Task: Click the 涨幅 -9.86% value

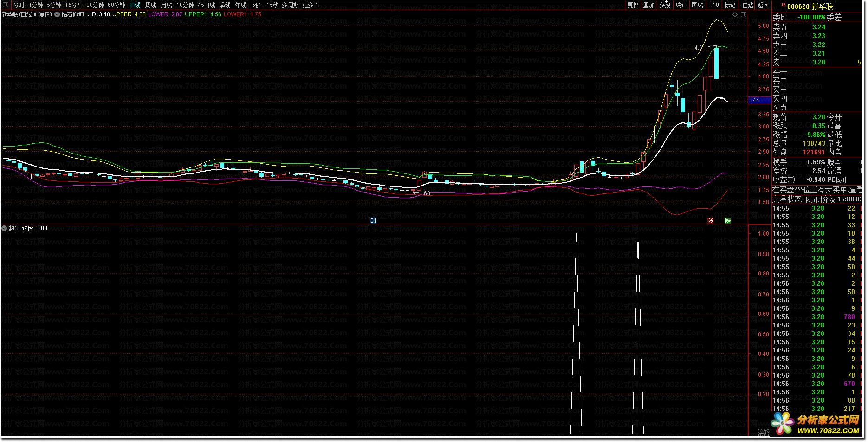Action: [x=815, y=135]
